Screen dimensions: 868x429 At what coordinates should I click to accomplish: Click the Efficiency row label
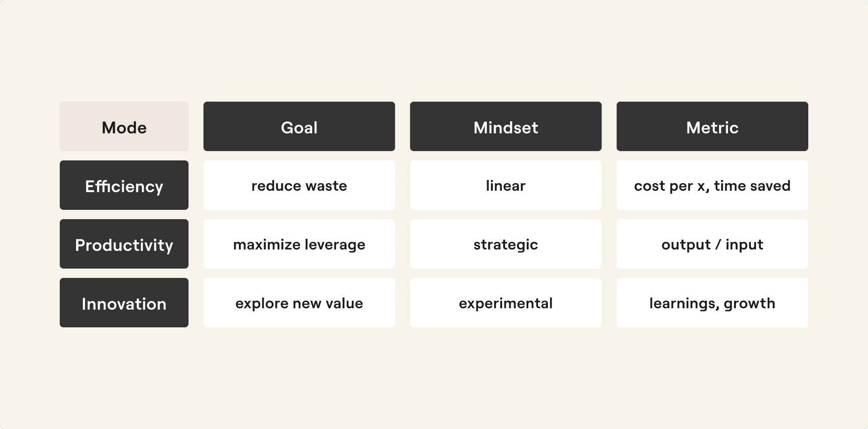pyautogui.click(x=124, y=185)
